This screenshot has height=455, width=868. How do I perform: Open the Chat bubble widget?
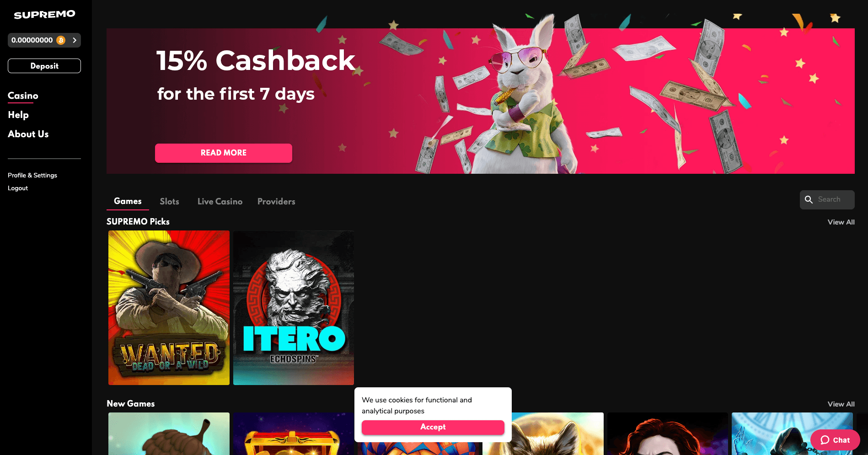coord(835,440)
